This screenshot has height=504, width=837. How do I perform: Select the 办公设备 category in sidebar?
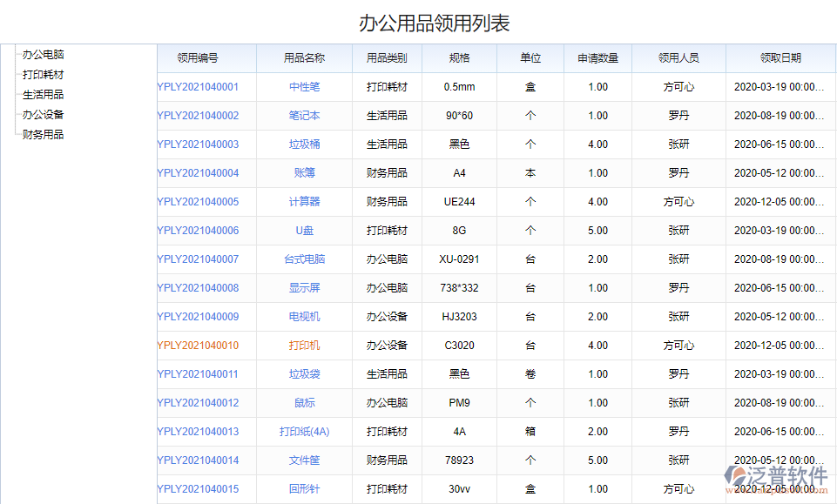tap(42, 114)
